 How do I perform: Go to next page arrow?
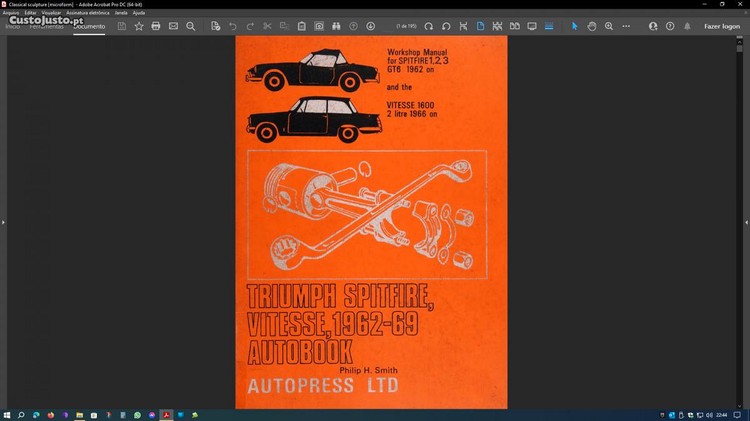pyautogui.click(x=371, y=26)
